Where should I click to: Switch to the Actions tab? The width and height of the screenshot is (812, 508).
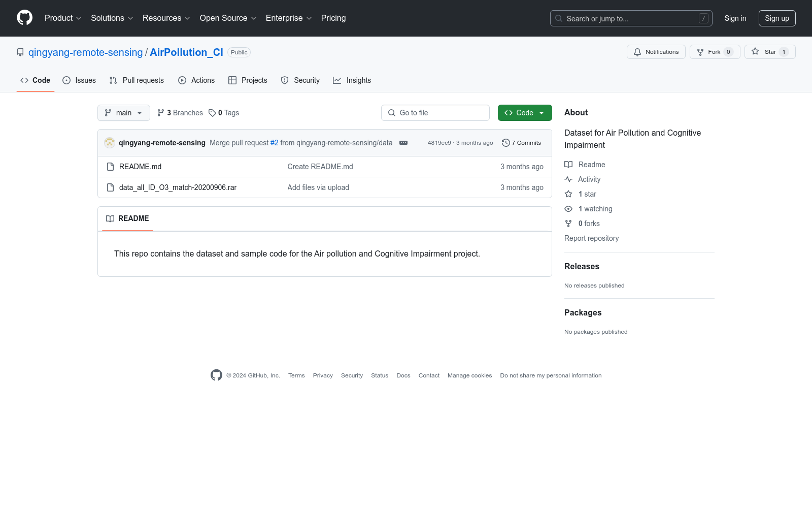(x=196, y=80)
